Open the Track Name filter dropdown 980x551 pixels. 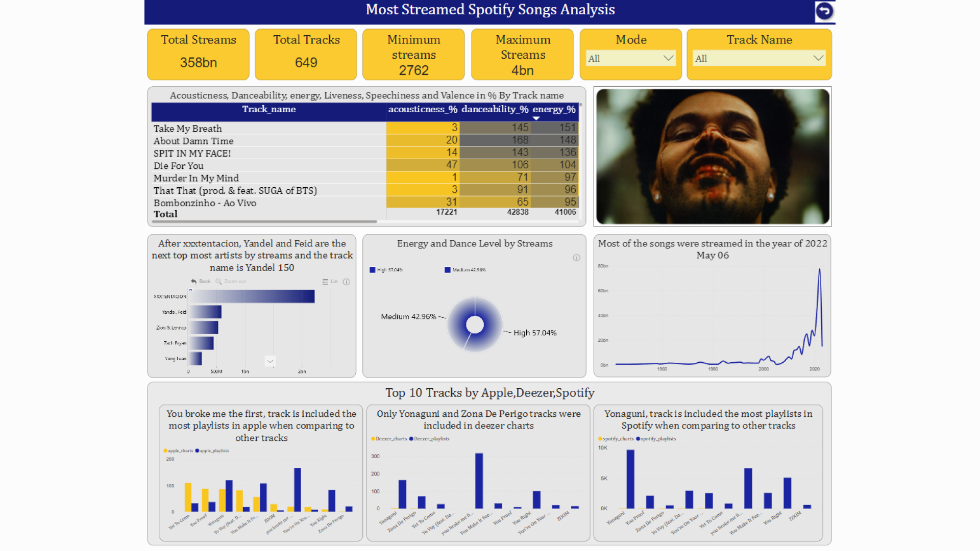759,59
